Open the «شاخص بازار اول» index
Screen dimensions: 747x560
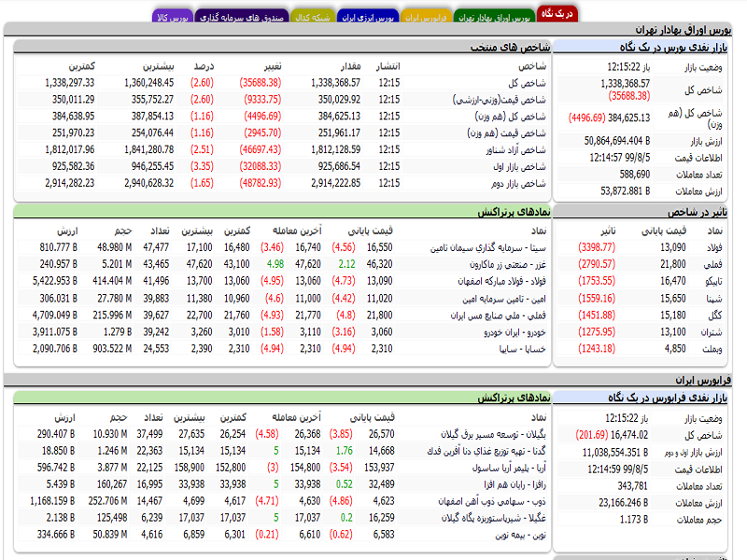click(519, 166)
